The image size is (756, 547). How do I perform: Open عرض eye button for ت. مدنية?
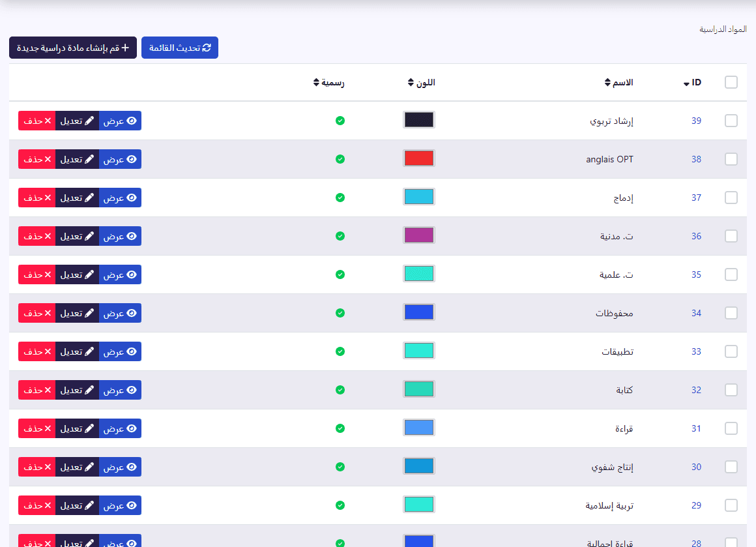click(x=120, y=237)
